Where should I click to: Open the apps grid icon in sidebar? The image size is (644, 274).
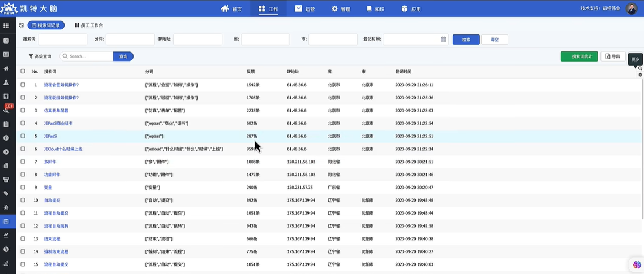6,25
